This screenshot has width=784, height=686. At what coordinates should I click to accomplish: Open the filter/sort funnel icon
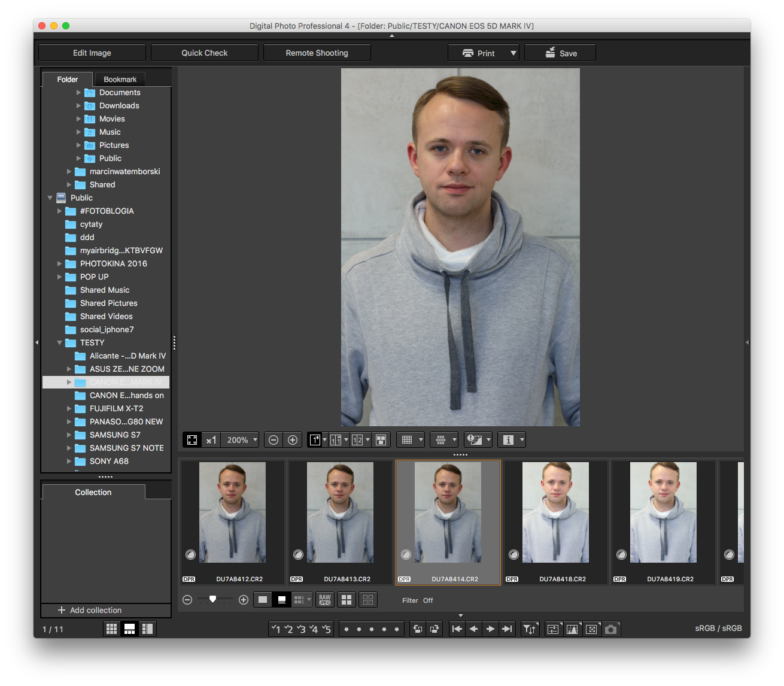(x=530, y=629)
